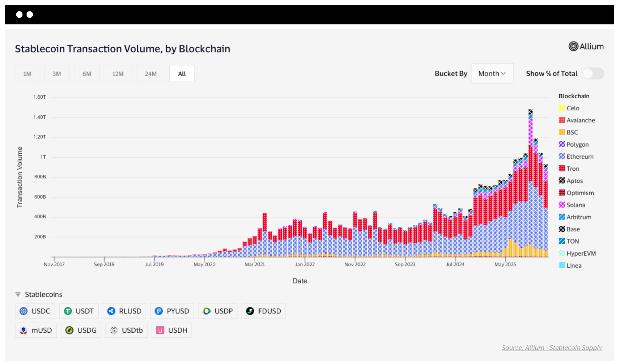Filter by the FDUSD stablecoin chip
This screenshot has height=364, width=619.
coord(264,311)
